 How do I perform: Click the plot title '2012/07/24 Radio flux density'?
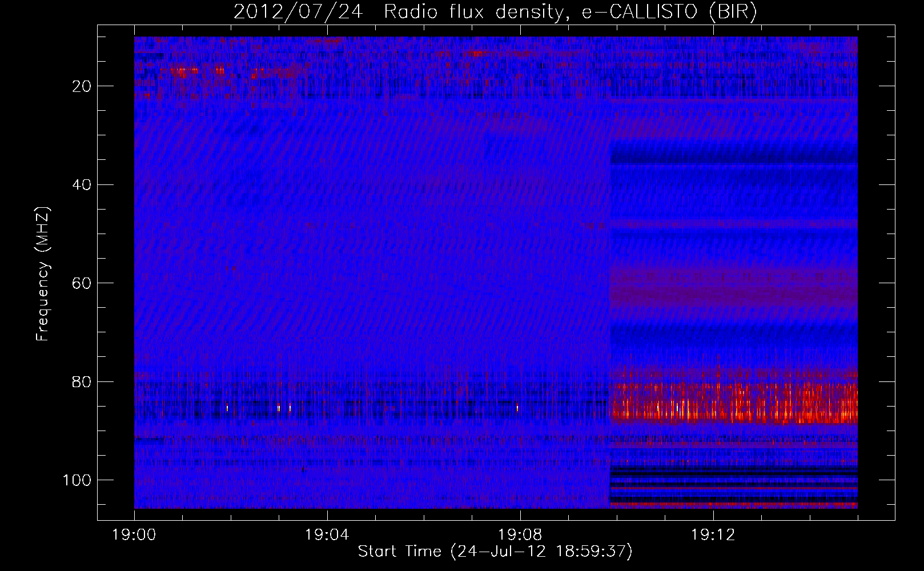(495, 12)
